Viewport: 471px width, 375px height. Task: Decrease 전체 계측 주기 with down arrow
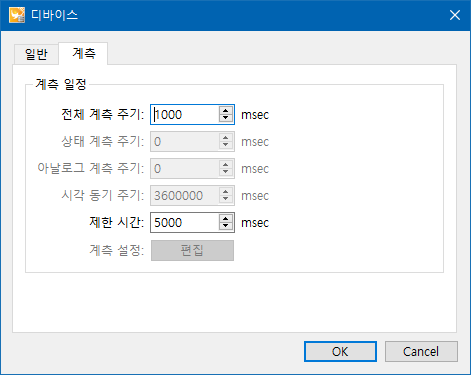tap(226, 118)
